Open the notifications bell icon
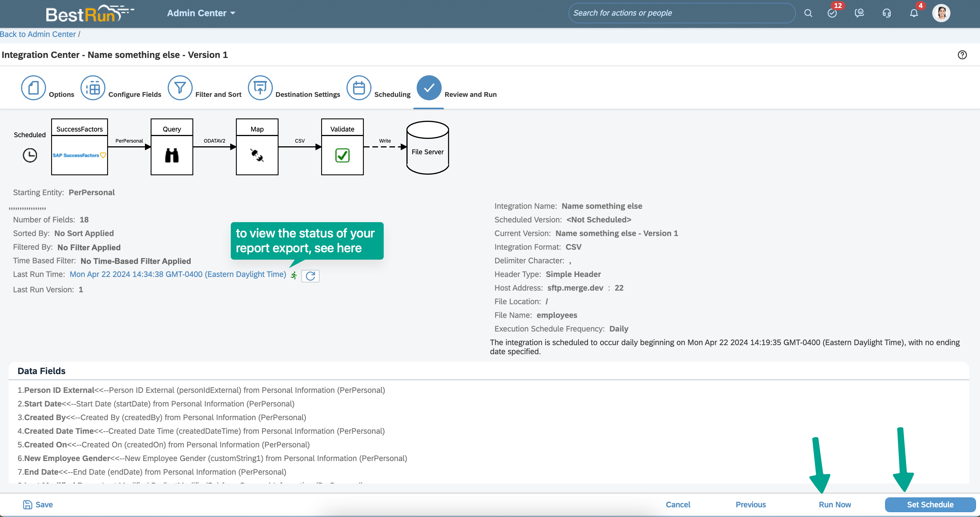980x517 pixels. (x=914, y=13)
